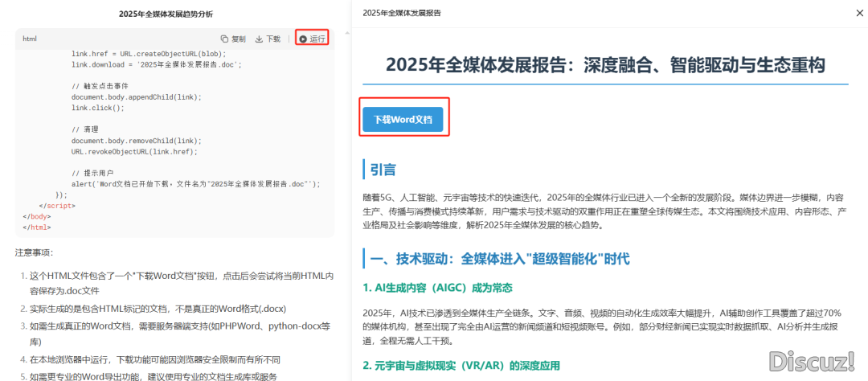Image resolution: width=868 pixels, height=381 pixels.
Task: Click subheading 2. 元宇宙与虚拟现实（VR/AR）的深度应用
Action: click(x=461, y=366)
